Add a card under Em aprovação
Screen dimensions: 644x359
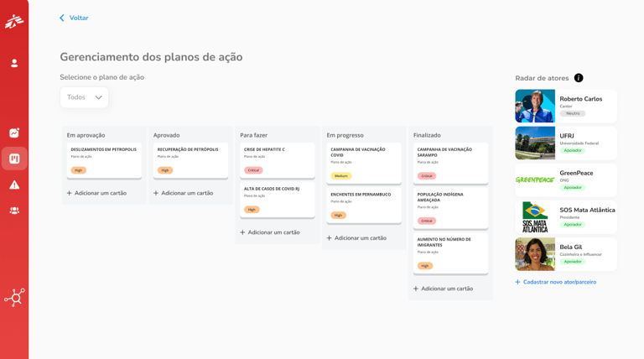pyautogui.click(x=96, y=193)
